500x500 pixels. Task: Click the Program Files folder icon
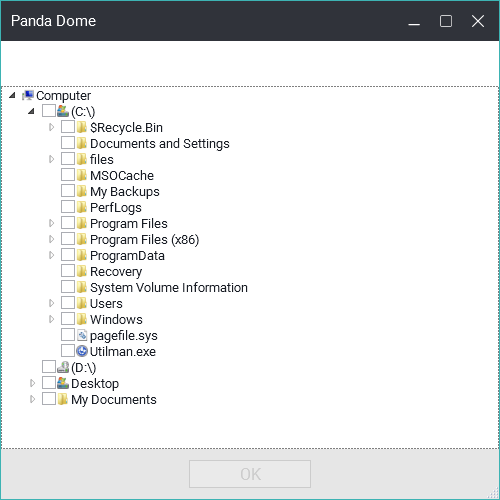click(82, 223)
